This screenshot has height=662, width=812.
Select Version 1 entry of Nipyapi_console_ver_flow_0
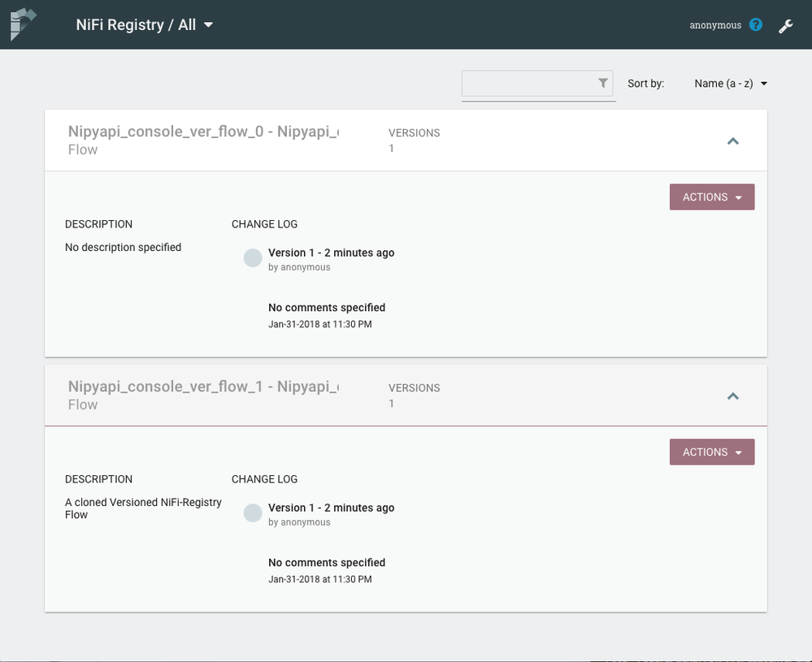pos(331,253)
